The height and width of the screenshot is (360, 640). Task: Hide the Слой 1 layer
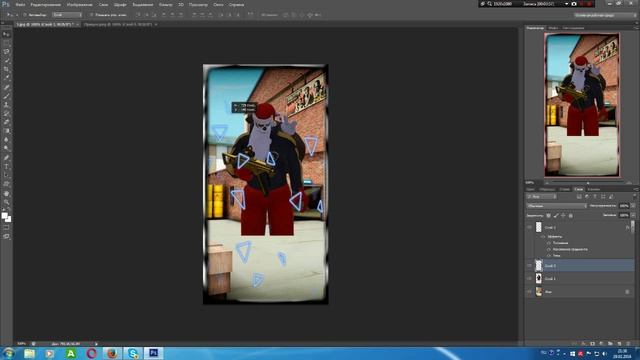click(529, 278)
